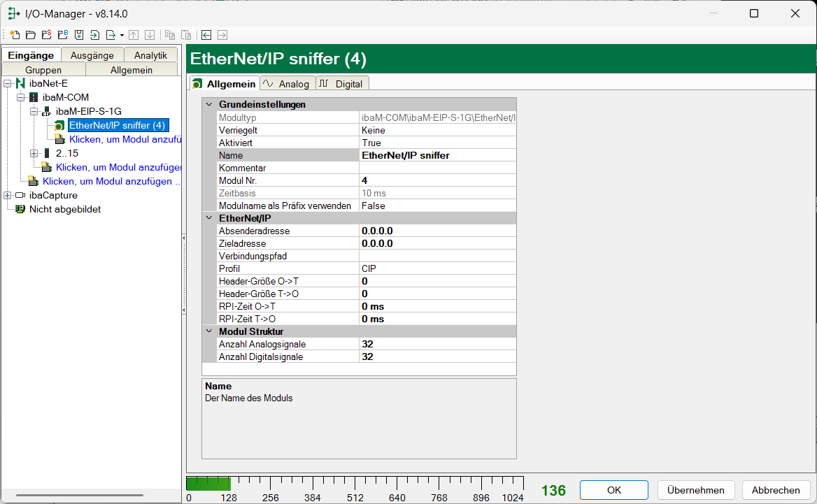Screen dimensions: 817x504
Task: Collapse the Grundeinstellungen section
Action: pos(209,104)
